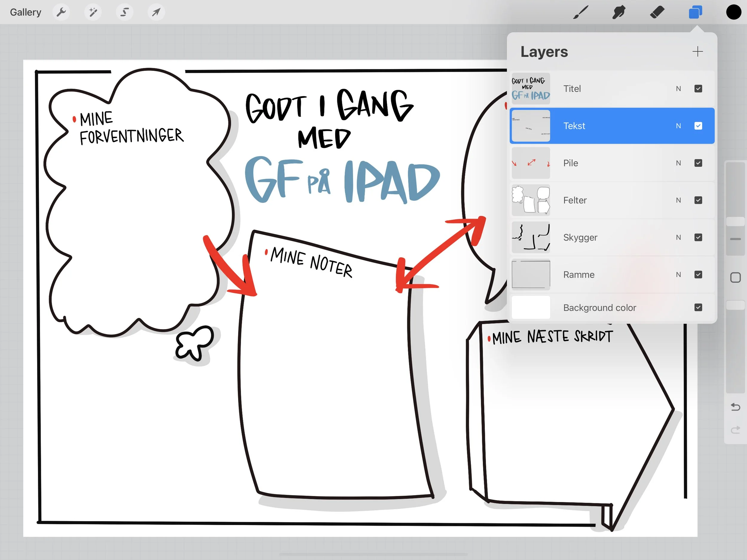747x560 pixels.
Task: Open the Adjustments magic wand menu
Action: tap(93, 13)
